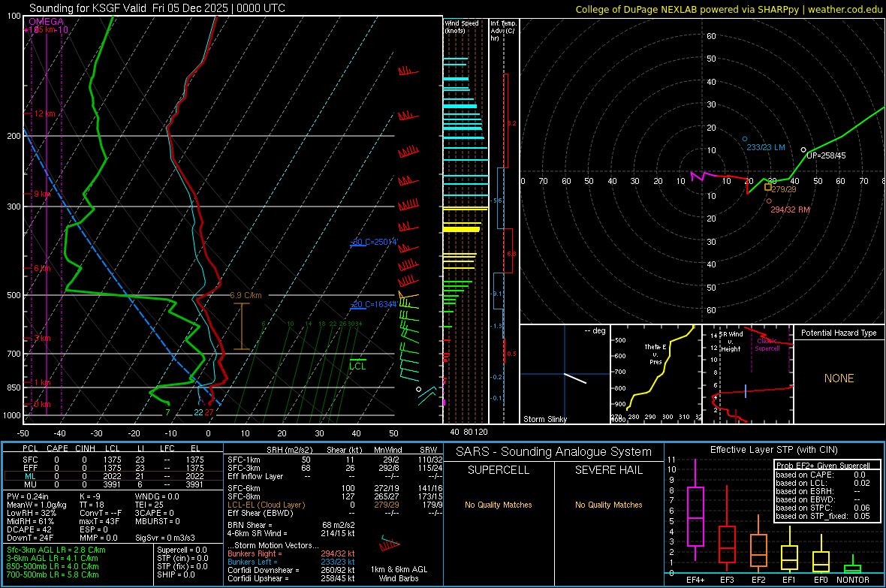Click the 9 km height marker
886x588 pixels.
(x=42, y=194)
